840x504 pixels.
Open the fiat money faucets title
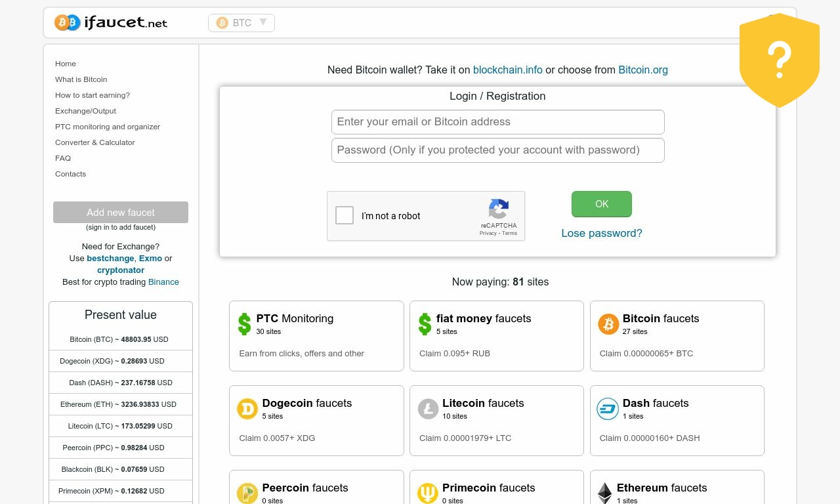[x=484, y=318]
